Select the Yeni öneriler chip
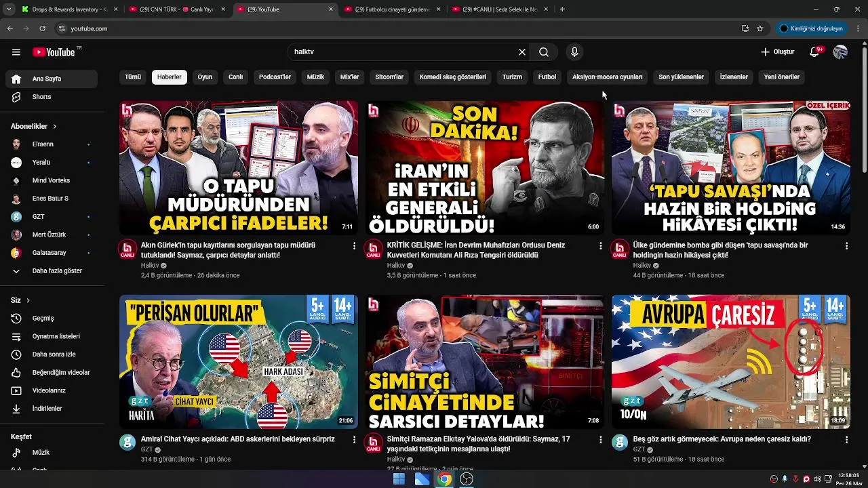The image size is (868, 488). pos(782,77)
